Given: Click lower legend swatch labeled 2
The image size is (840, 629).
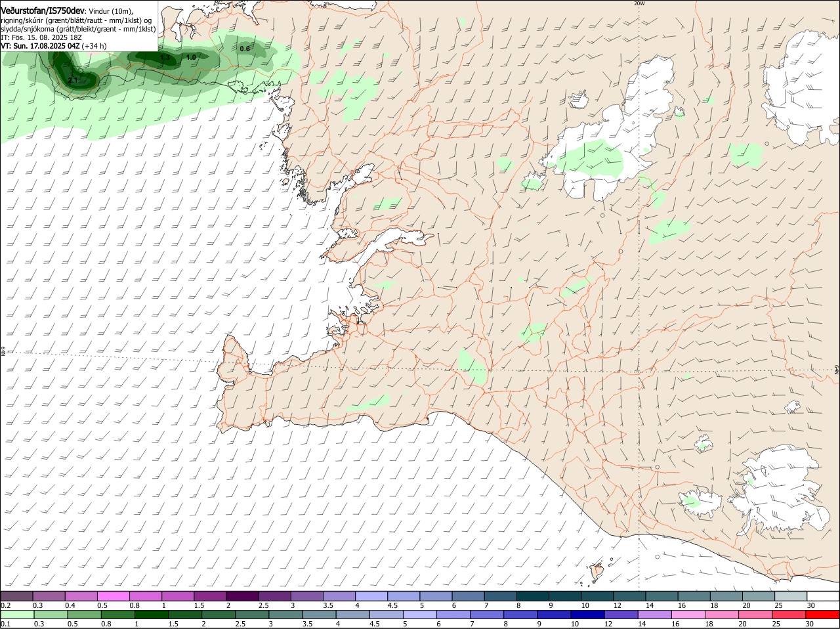Looking at the screenshot, I should point(219,614).
